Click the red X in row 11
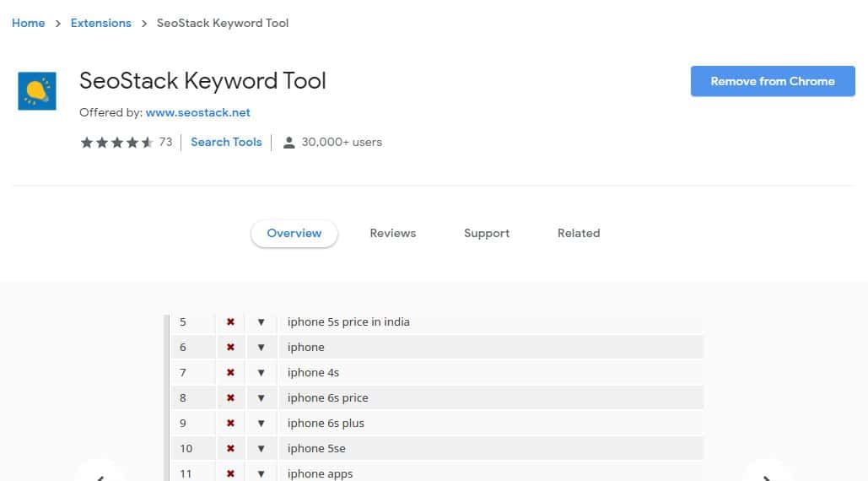868x481 pixels. pos(230,473)
